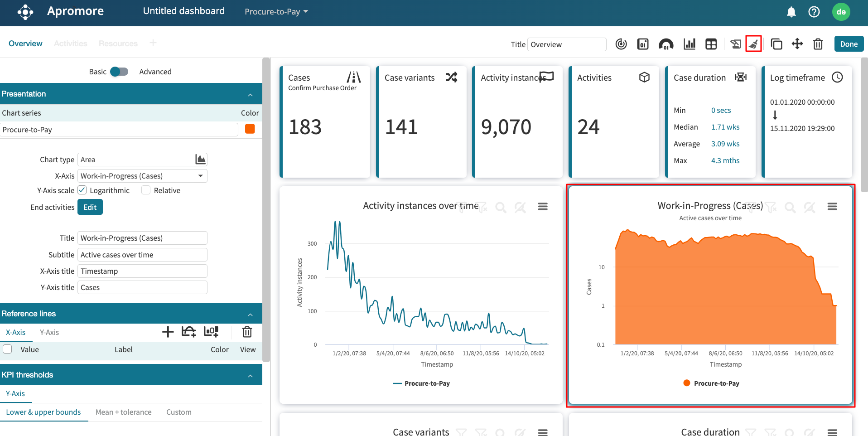Add a reference line with plus icon
Image resolution: width=868 pixels, height=436 pixels.
168,332
